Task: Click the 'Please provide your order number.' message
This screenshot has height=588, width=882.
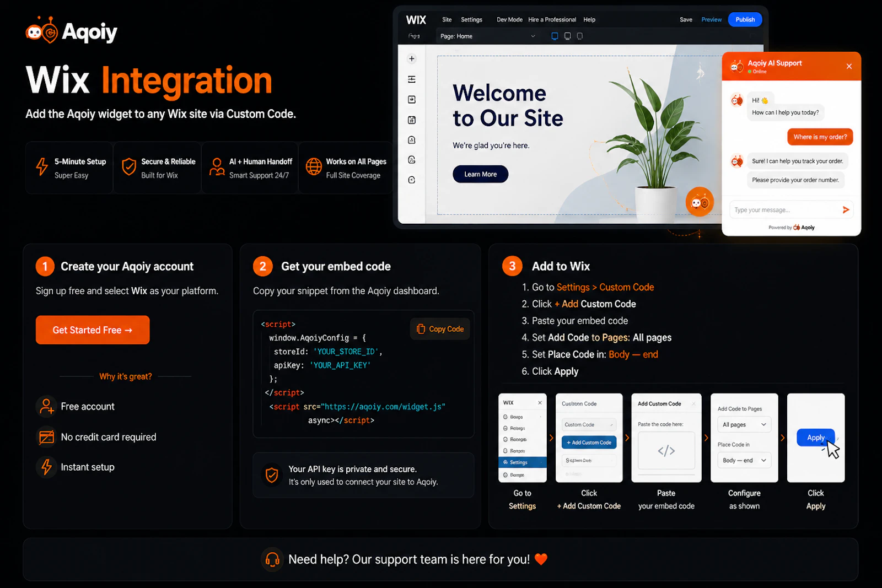Action: [795, 180]
